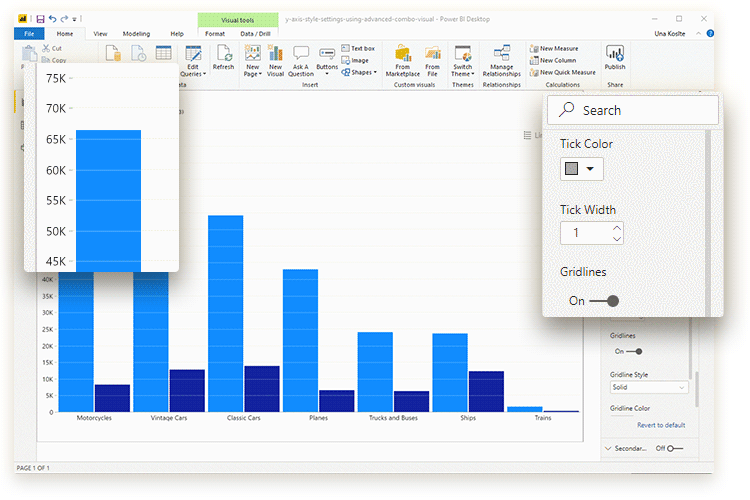Open Switch Theme menu
The image size is (750, 500).
coord(463,61)
